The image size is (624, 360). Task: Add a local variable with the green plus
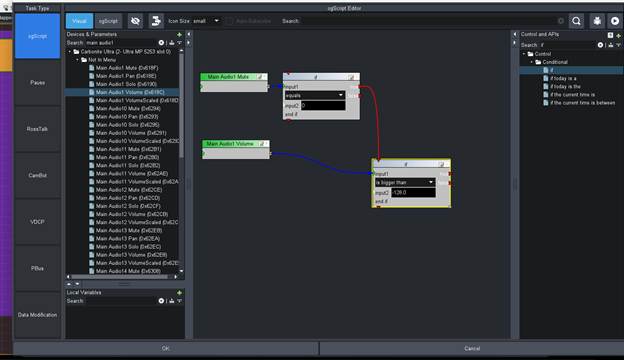coord(179,293)
